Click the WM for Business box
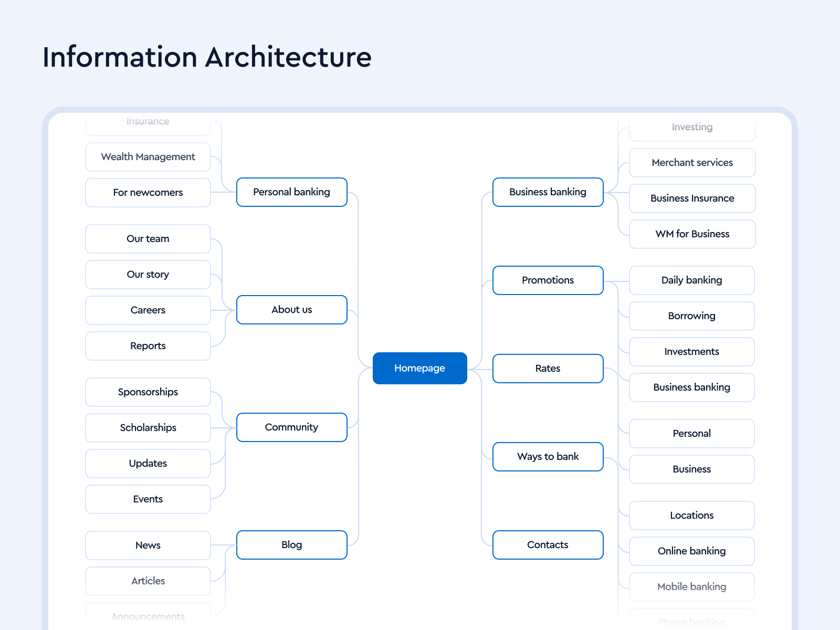 coord(692,234)
